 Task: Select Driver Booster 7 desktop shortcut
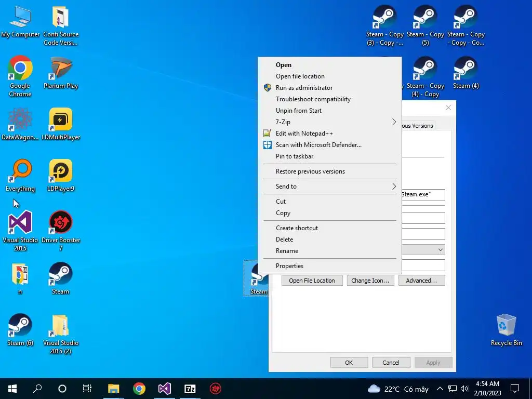coord(61,231)
